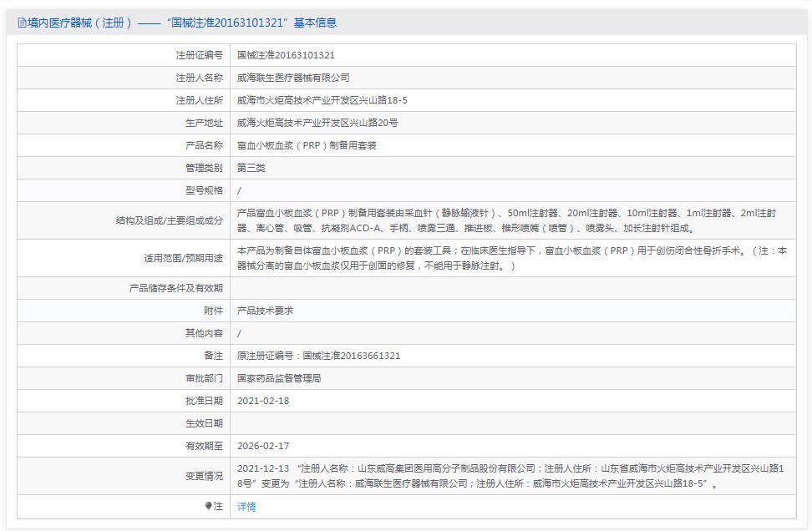Click the intended use description text
This screenshot has height=531, width=812.
click(512, 258)
